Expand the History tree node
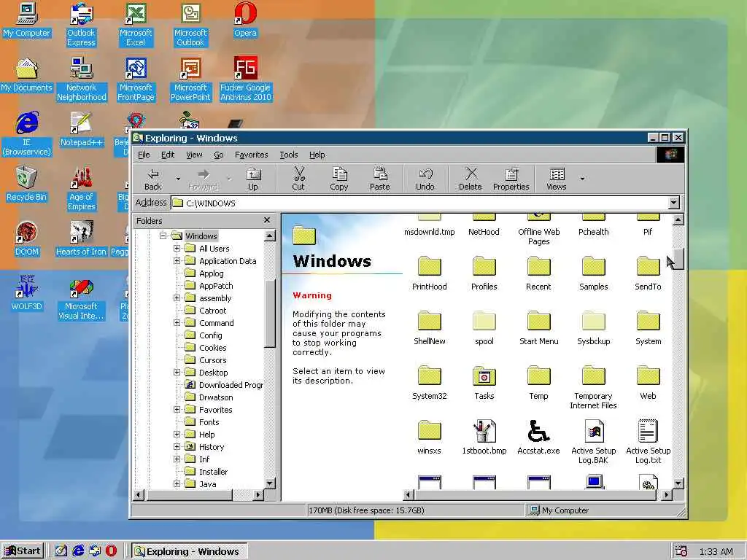The image size is (747, 560). [x=177, y=447]
